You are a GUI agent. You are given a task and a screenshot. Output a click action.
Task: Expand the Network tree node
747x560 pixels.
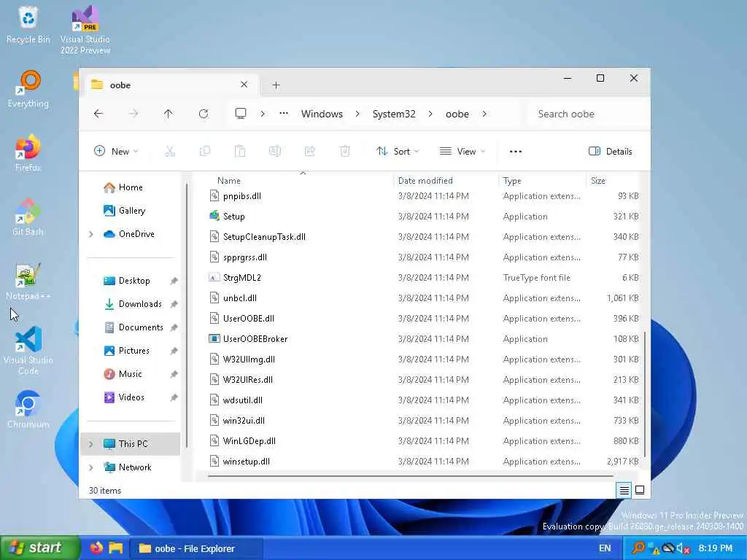pos(91,467)
